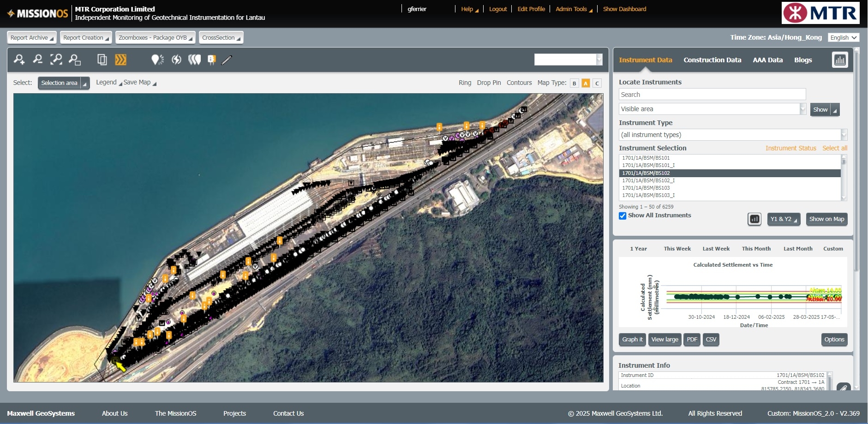Click the PDF export button

[692, 340]
